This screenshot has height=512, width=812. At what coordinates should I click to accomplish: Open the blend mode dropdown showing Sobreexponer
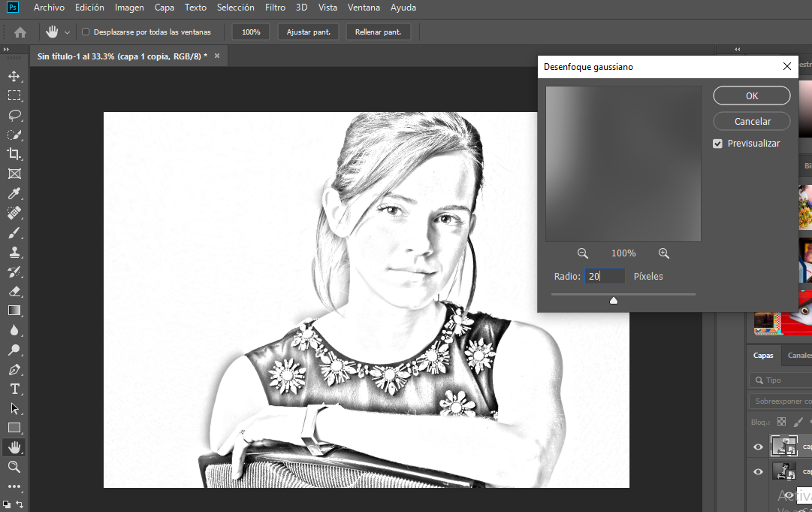point(781,401)
